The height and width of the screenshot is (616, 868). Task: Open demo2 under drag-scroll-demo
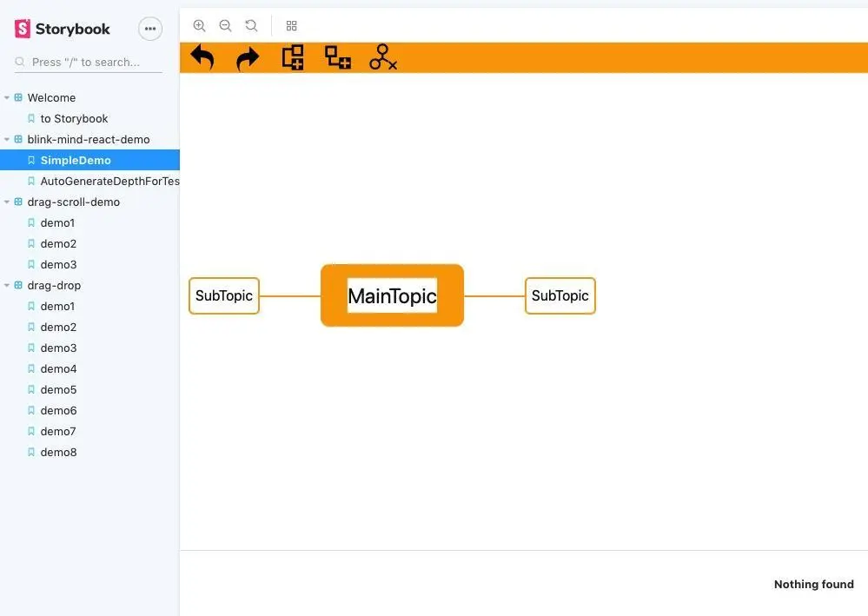click(x=58, y=243)
